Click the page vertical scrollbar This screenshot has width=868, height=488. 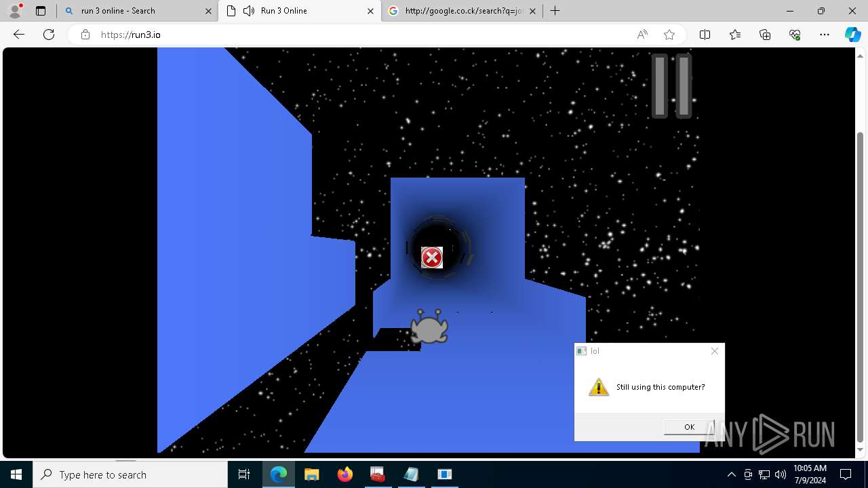(x=861, y=287)
